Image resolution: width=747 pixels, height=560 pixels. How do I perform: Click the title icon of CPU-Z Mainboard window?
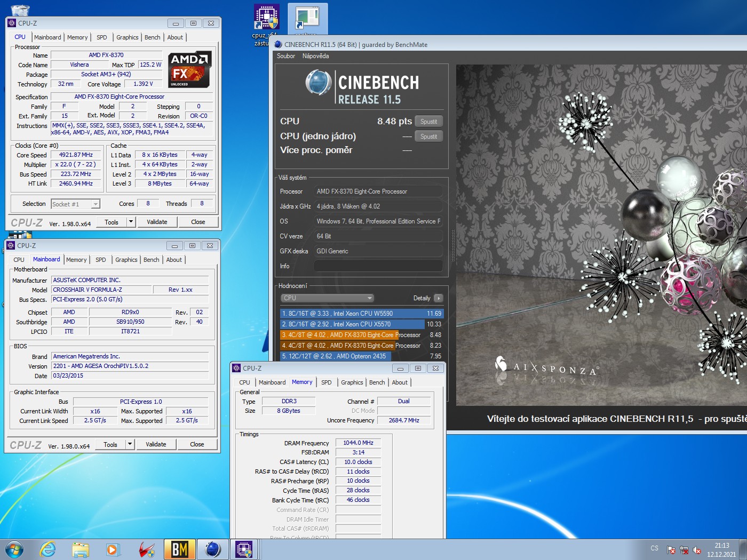pyautogui.click(x=11, y=245)
